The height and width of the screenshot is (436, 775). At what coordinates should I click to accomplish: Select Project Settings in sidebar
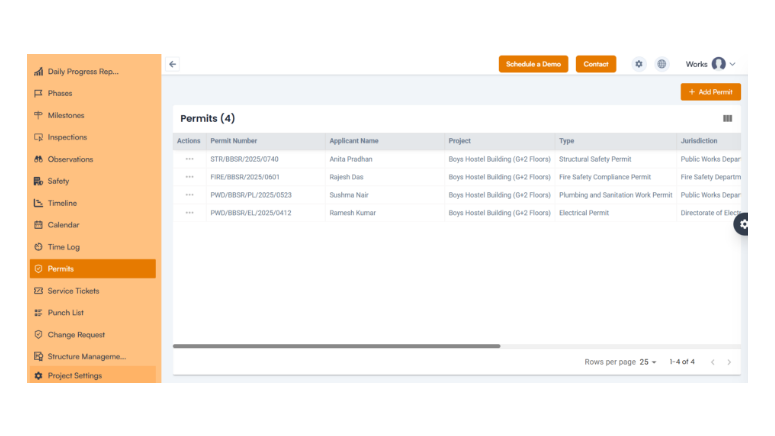(x=75, y=376)
